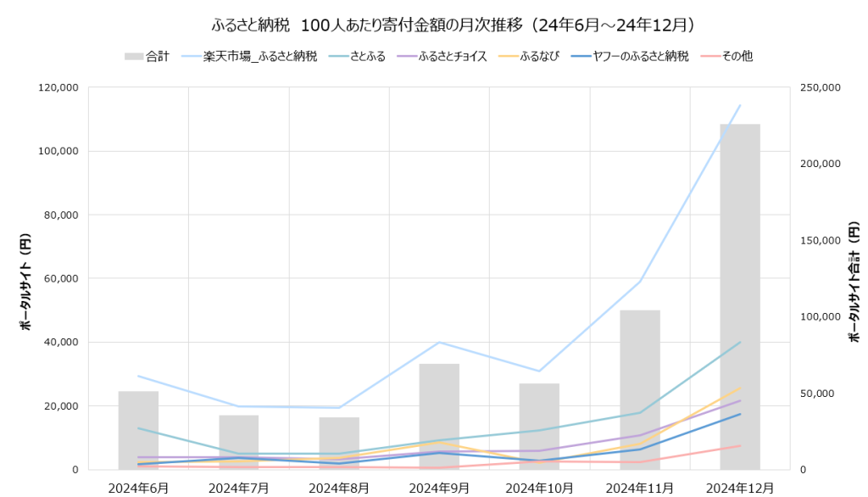Click the 楽天市場 line peak at 2024年12月
This screenshot has width=868, height=497.
(x=740, y=105)
